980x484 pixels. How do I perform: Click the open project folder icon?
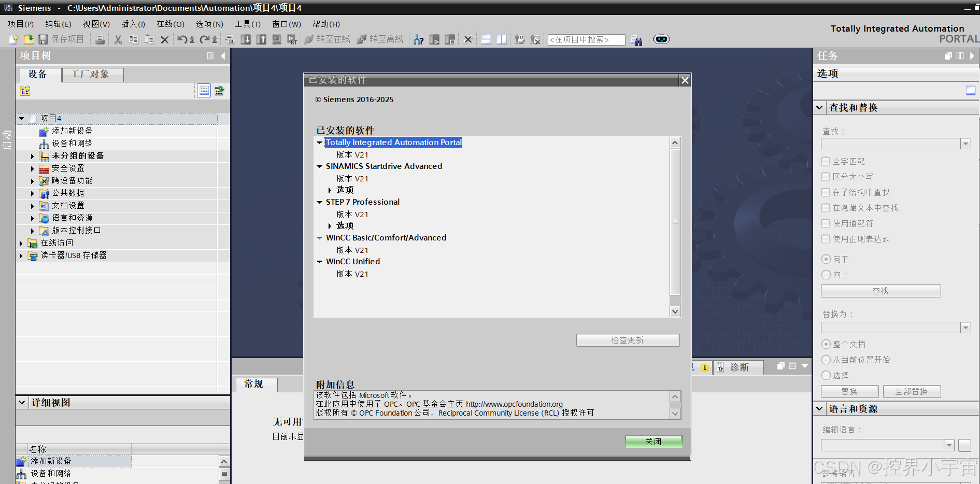29,39
